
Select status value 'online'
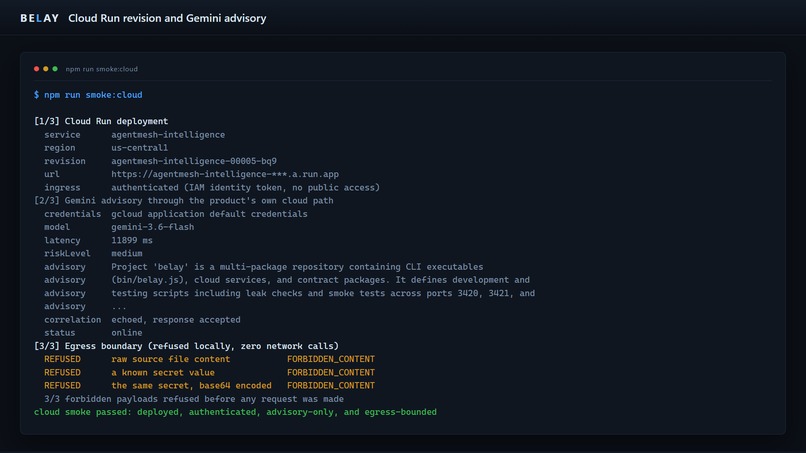(x=126, y=333)
